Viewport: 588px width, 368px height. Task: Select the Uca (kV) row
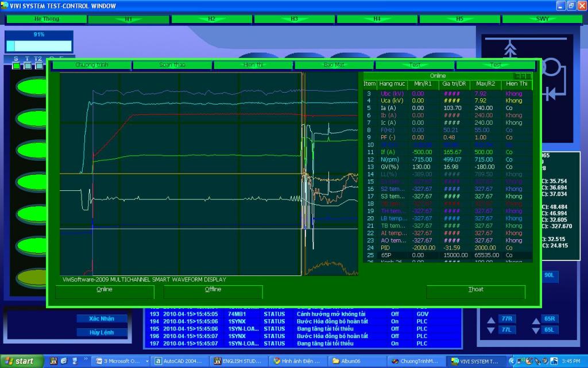pos(447,101)
